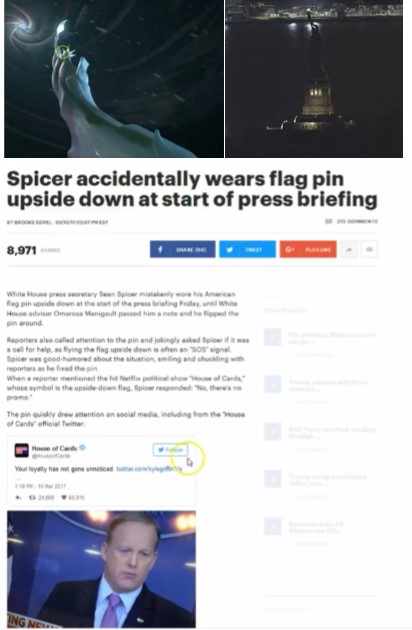Click the Google Plus One button
The image size is (412, 630).
(x=308, y=250)
